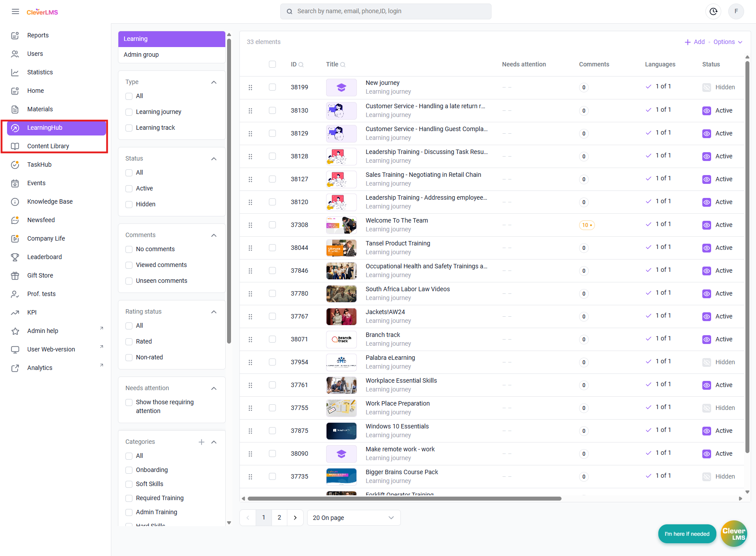Click the plus icon beside Categories
This screenshot has height=556, width=756.
point(202,442)
